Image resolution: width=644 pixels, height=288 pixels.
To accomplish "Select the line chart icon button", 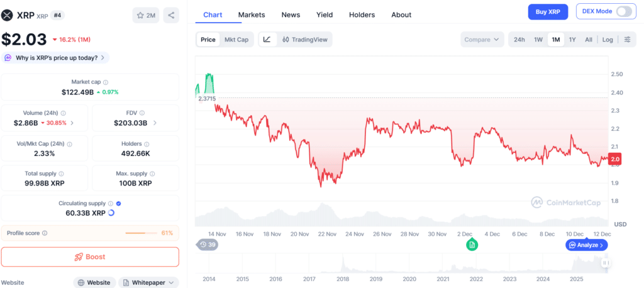I will [267, 40].
